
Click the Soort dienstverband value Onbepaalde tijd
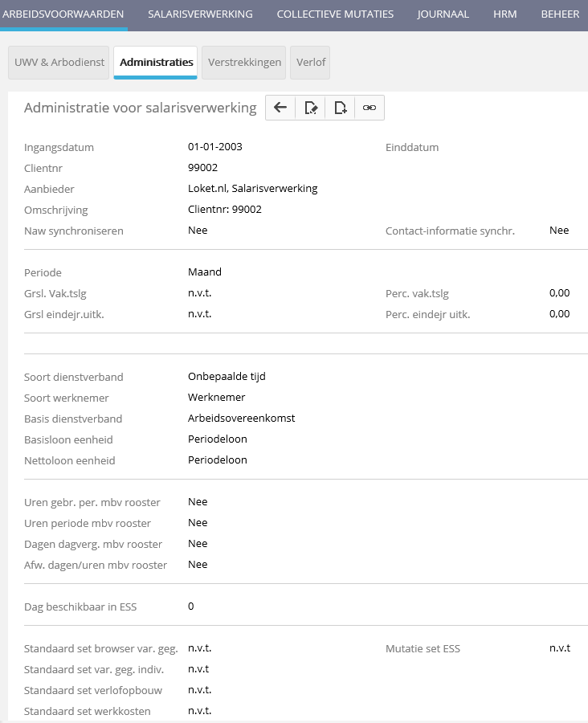point(227,377)
